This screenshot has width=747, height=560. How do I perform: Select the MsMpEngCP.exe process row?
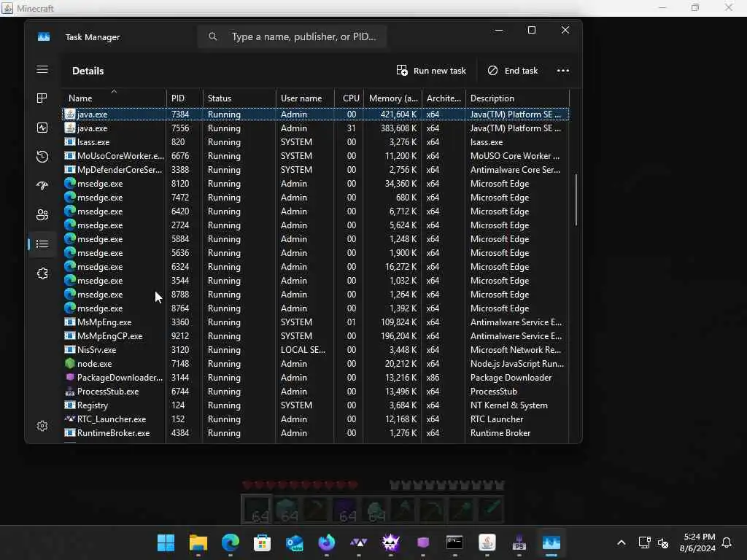pos(316,335)
